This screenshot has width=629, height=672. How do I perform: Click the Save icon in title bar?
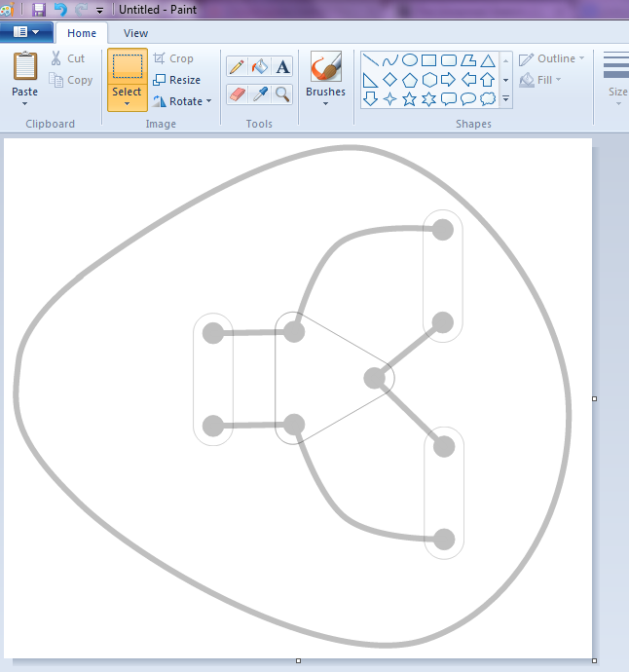click(39, 10)
